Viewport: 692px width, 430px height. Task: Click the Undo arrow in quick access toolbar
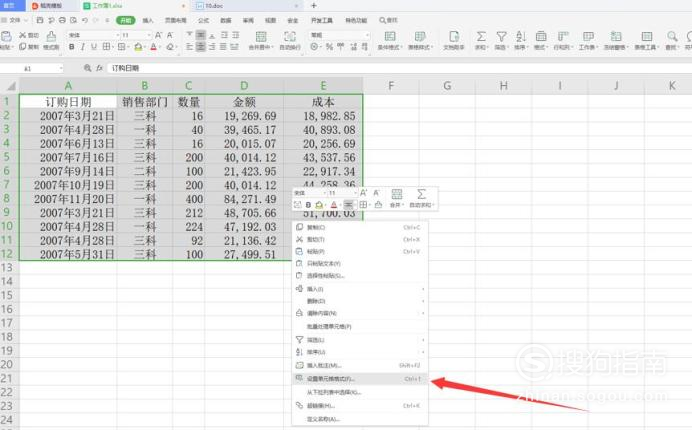85,20
